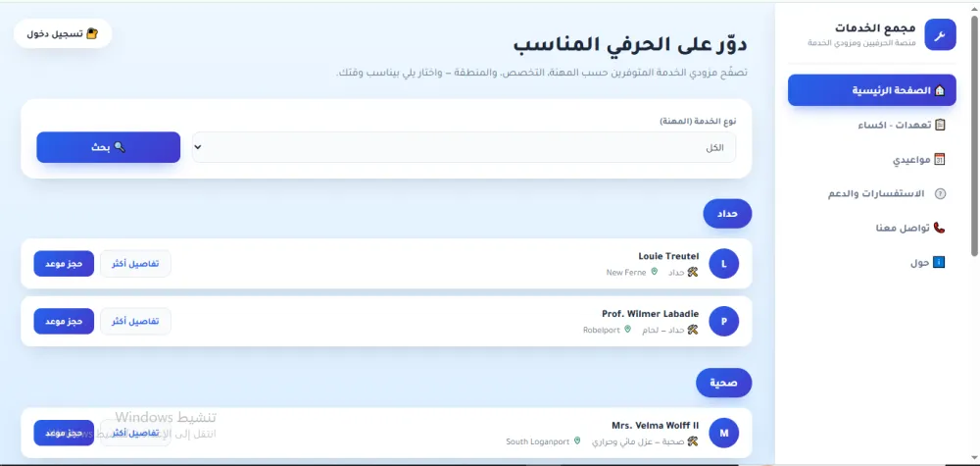Click حجز موعد for Mrs. Velma Wolff II
This screenshot has height=466, width=980.
click(64, 433)
